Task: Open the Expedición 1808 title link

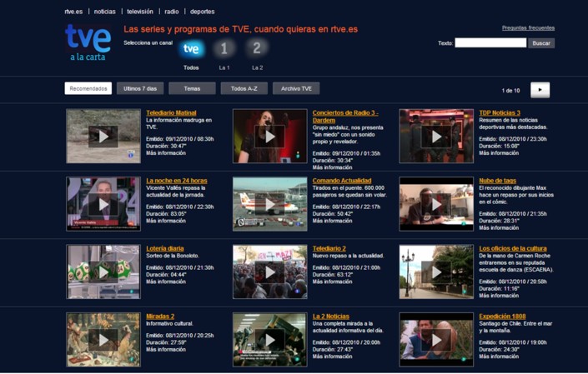Action: pos(502,316)
